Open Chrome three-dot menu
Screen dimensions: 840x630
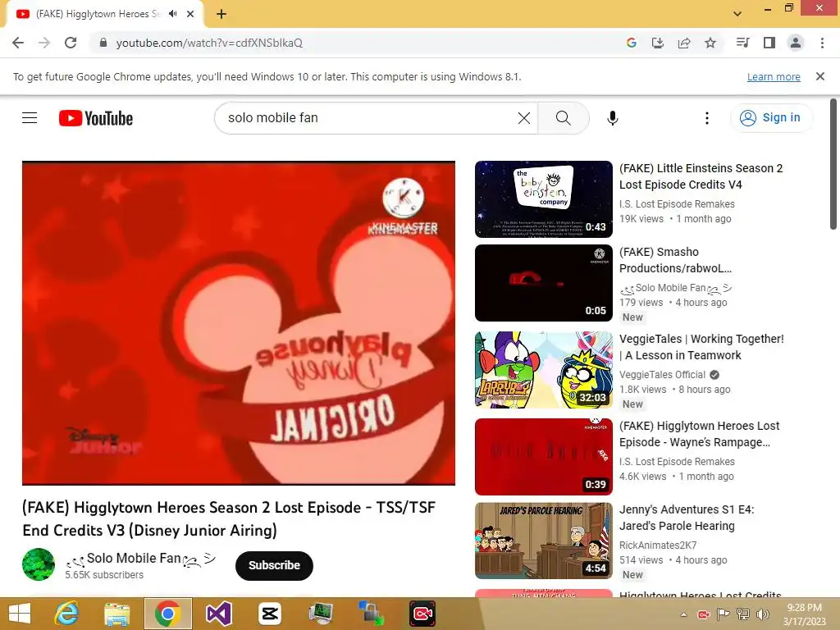pos(822,43)
